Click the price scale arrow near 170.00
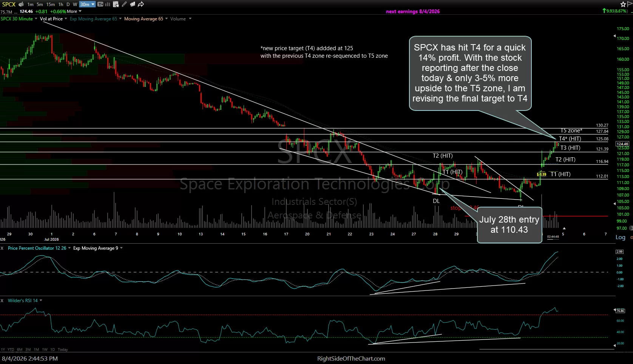Screen dimensions: 633x364 [614, 36]
